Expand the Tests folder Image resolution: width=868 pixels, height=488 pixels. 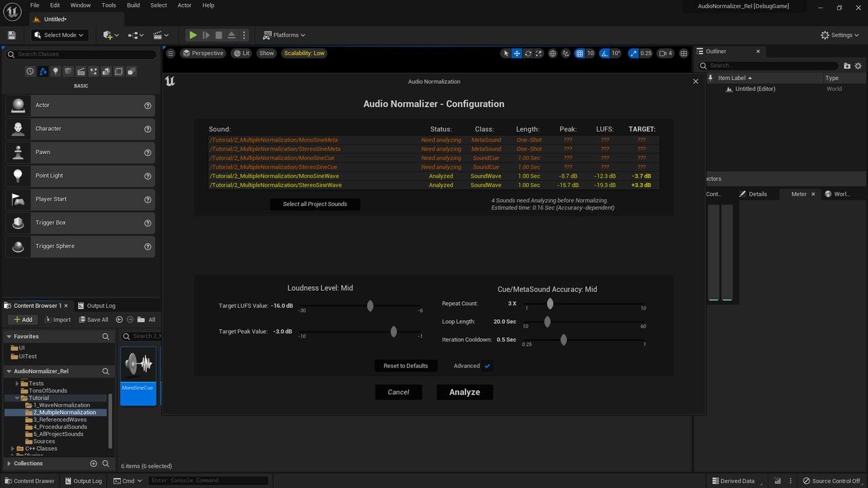point(17,384)
